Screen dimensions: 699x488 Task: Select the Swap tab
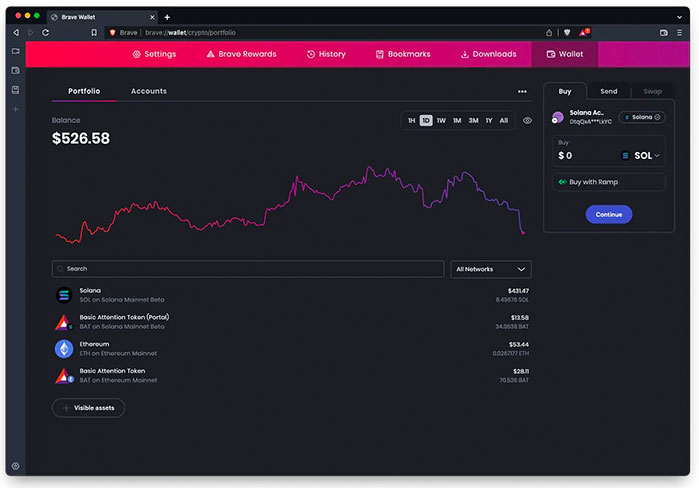pos(652,91)
